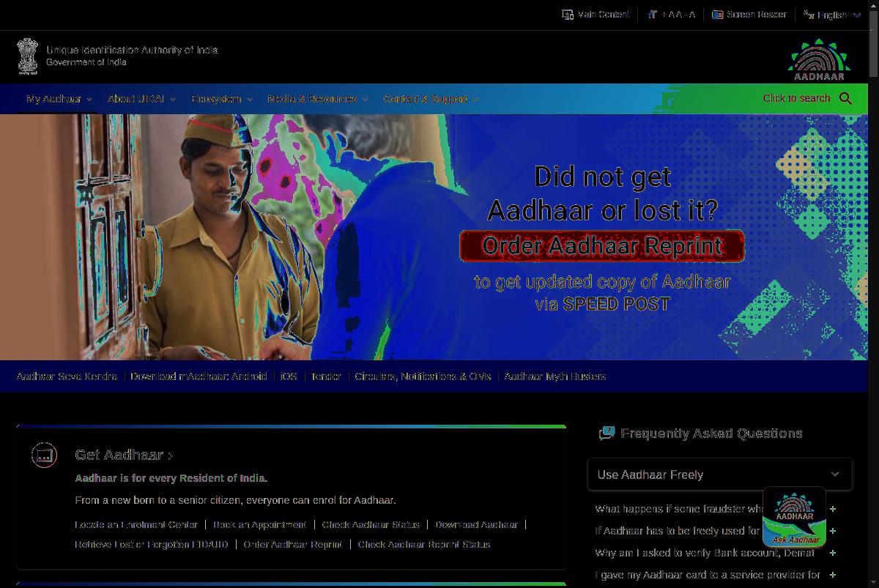
Task: Open the iOS download link
Action: [x=289, y=376]
